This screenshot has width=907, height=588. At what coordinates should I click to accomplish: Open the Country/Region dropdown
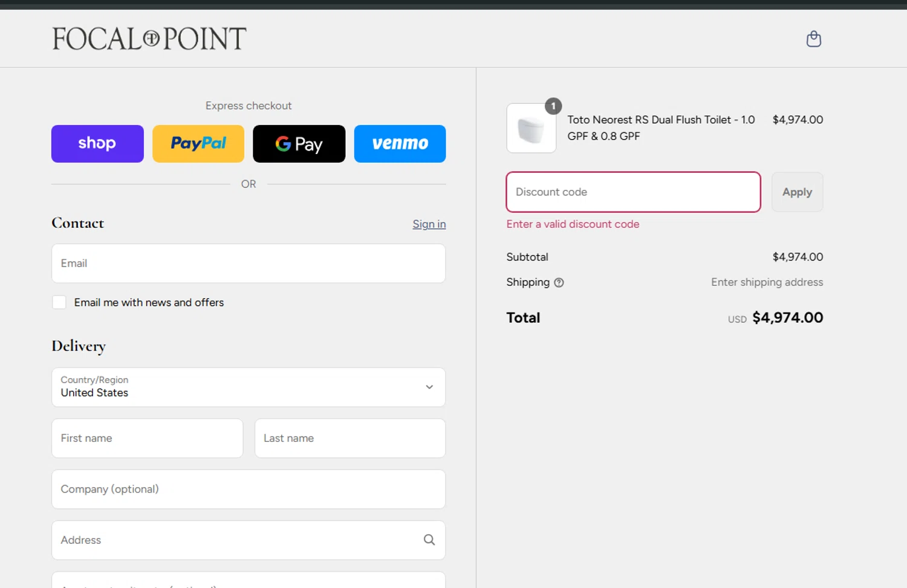coord(249,387)
